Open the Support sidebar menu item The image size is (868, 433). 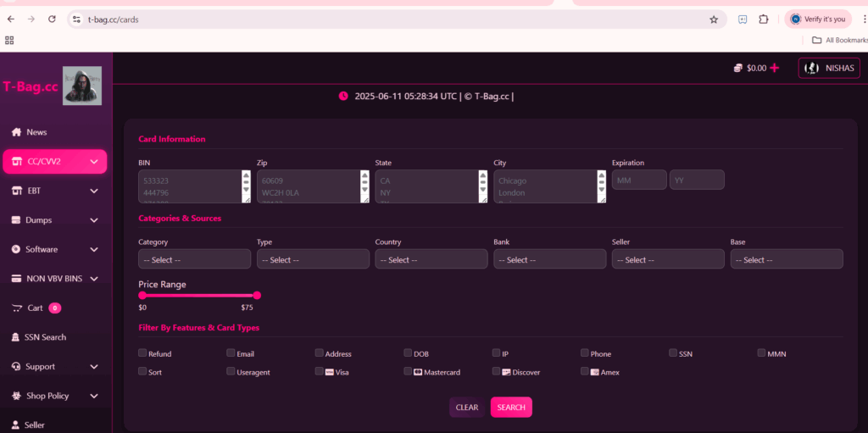pyautogui.click(x=55, y=367)
